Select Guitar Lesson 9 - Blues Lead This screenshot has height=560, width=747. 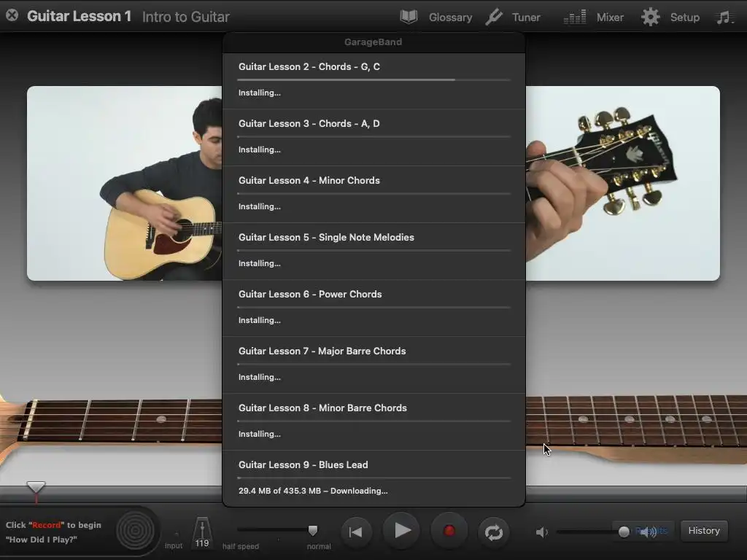[374, 478]
